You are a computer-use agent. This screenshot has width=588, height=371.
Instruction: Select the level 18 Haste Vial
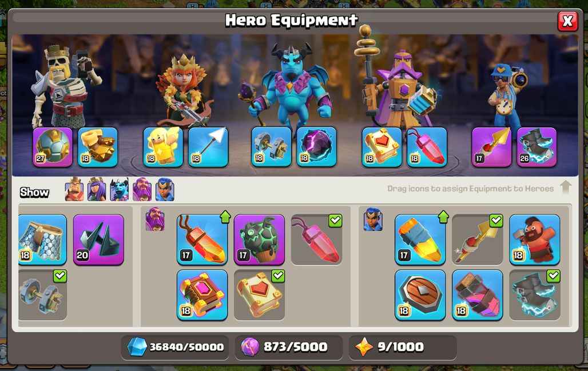tap(478, 296)
